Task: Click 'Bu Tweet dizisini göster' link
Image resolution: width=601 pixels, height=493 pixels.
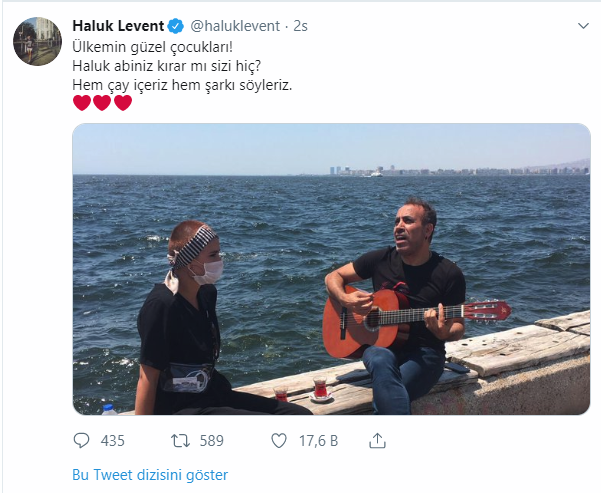Action: click(x=150, y=474)
